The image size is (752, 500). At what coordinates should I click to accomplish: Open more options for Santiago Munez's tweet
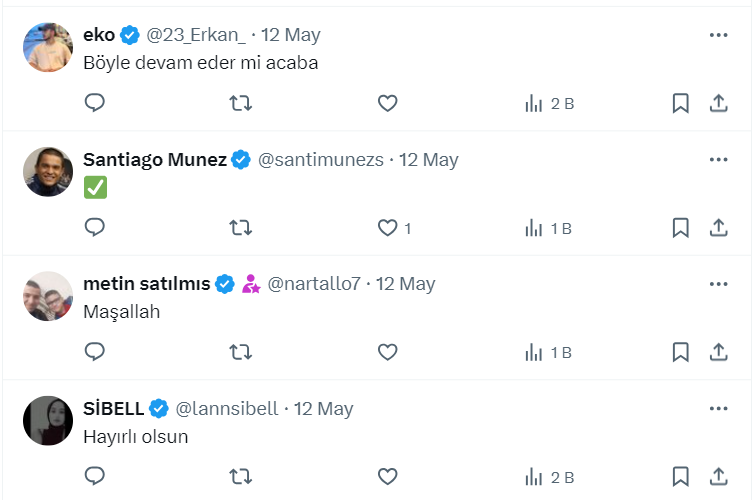(x=718, y=159)
